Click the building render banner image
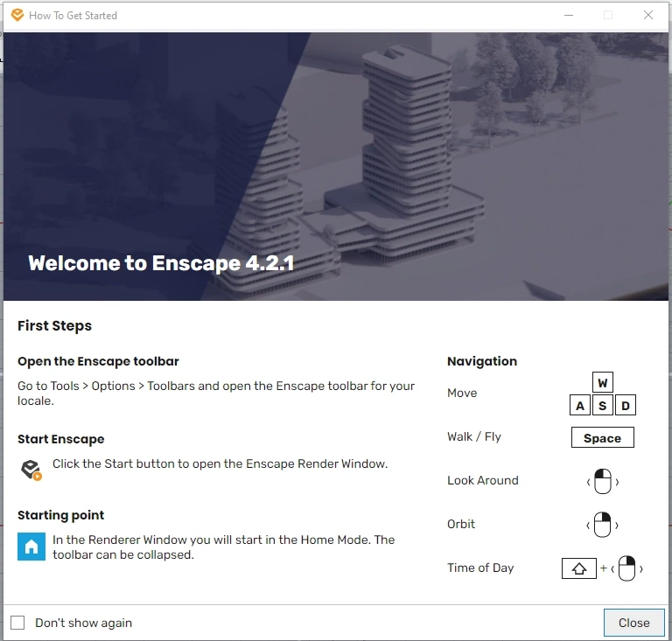The height and width of the screenshot is (641, 672). tap(336, 166)
